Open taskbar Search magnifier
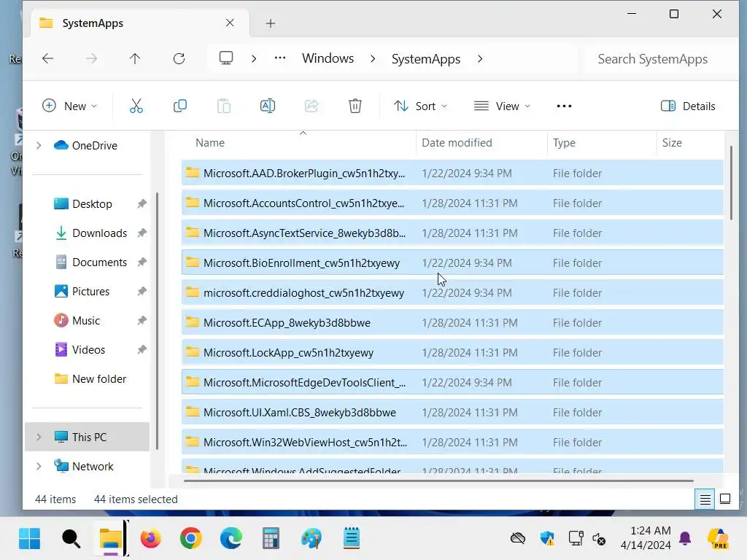This screenshot has height=560, width=747. pyautogui.click(x=71, y=539)
